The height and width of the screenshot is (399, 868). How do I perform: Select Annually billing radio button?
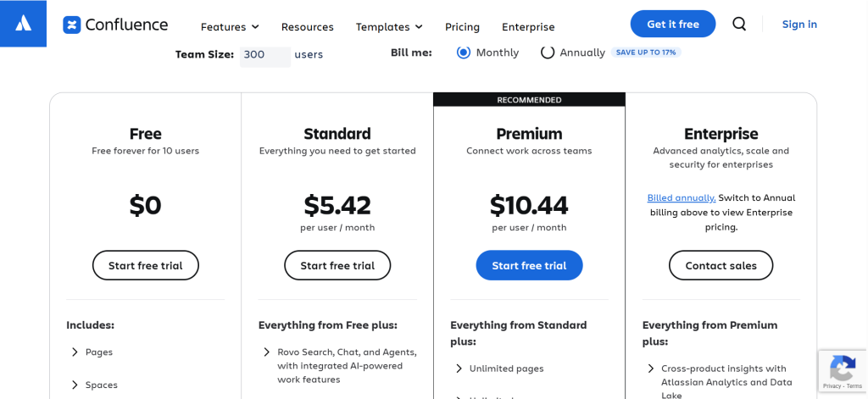point(548,53)
